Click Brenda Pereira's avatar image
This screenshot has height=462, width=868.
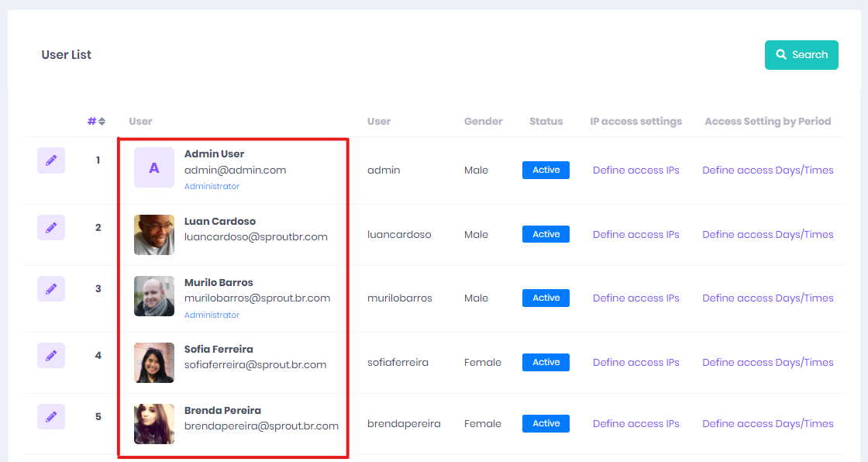pyautogui.click(x=154, y=424)
